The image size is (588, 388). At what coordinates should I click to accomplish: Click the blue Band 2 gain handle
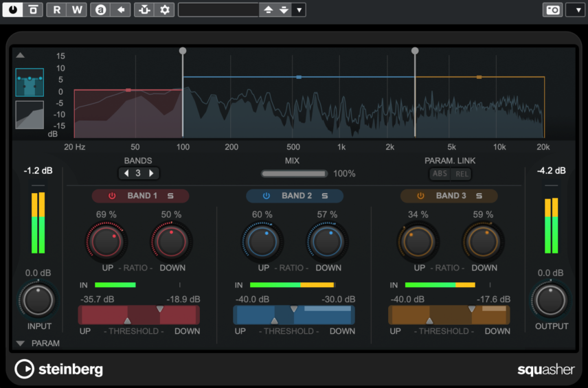[x=299, y=77]
